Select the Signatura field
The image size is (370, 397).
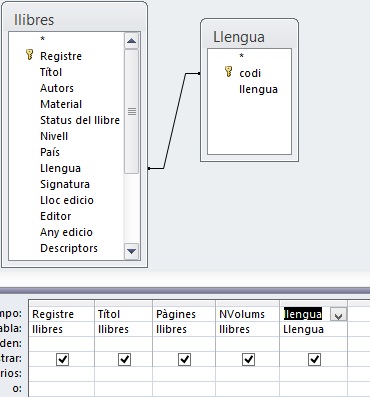point(65,184)
